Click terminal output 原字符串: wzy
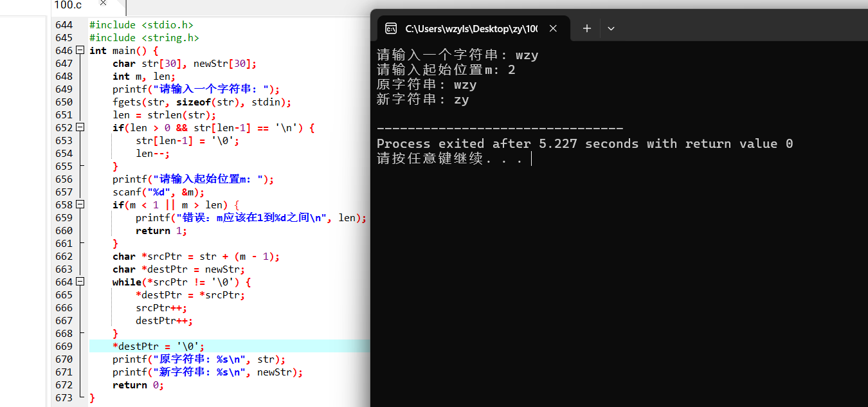The image size is (868, 407). pos(427,84)
